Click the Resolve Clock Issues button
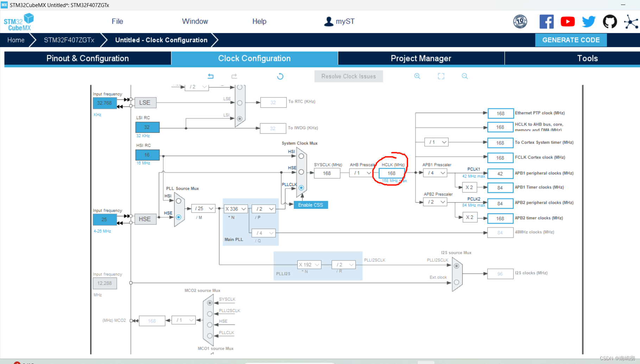Screen dimensions: 640x364 [348, 76]
